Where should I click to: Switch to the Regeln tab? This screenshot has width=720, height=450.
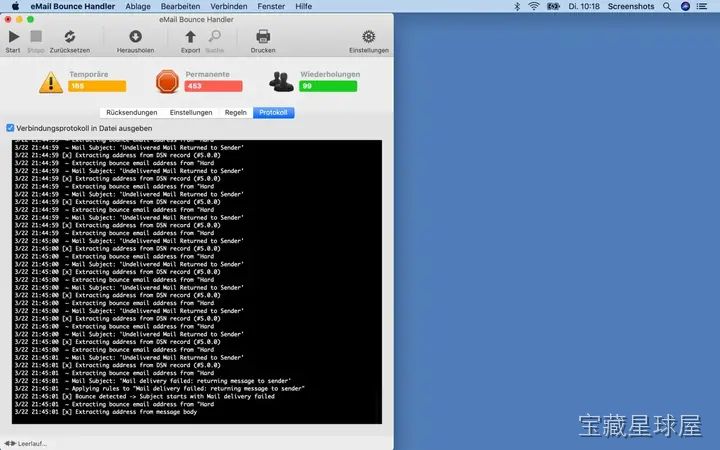[236, 112]
